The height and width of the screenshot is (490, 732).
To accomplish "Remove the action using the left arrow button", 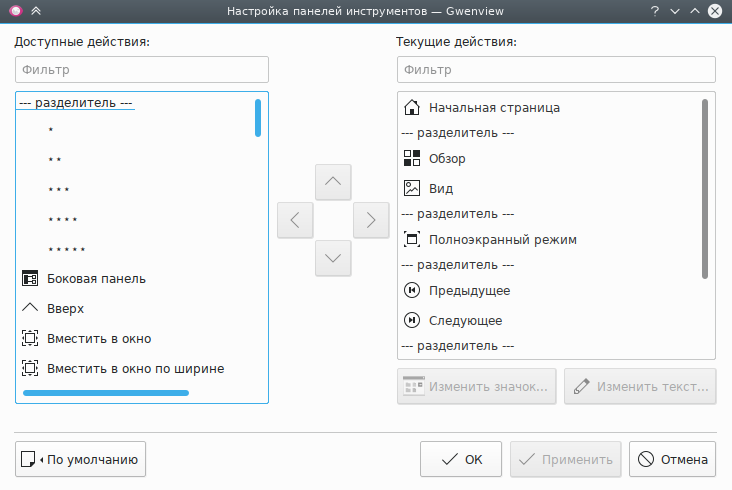I will click(x=295, y=220).
